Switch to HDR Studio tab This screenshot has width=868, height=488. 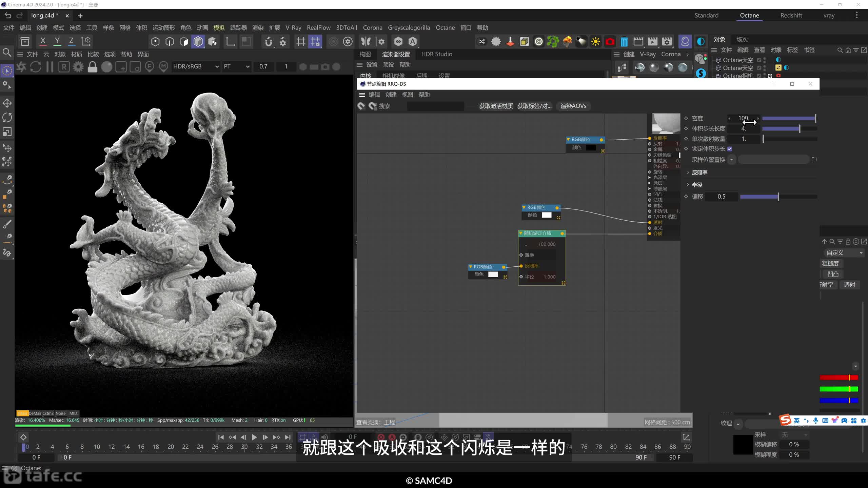click(x=436, y=54)
